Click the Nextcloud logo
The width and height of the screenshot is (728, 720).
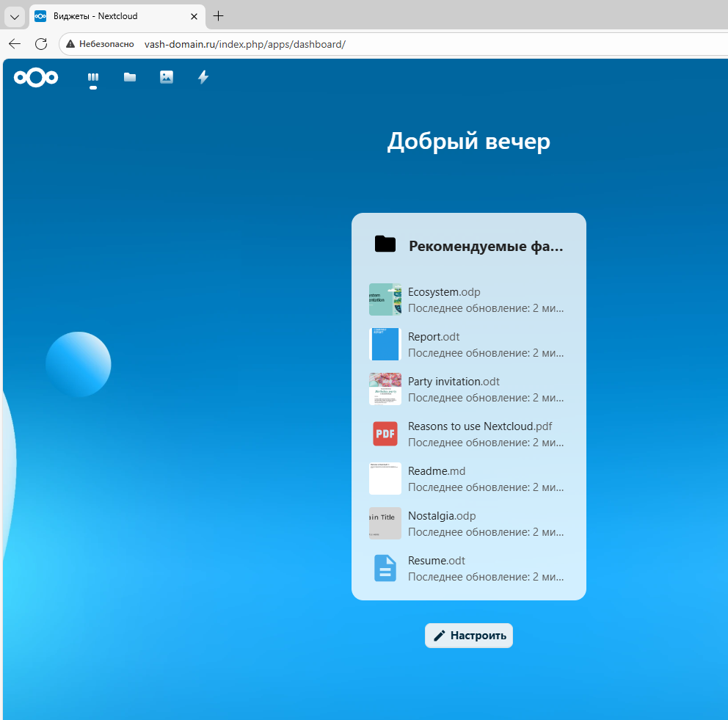[35, 77]
